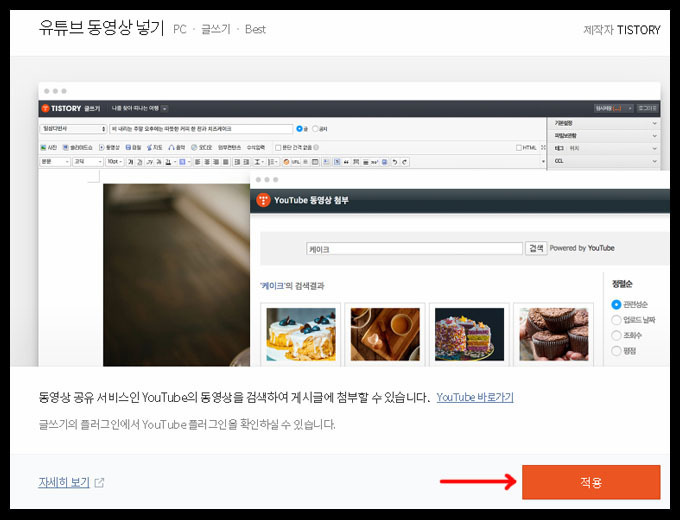Expand the 파일보관함 panel
Screen dimensions: 680x520
click(605, 136)
